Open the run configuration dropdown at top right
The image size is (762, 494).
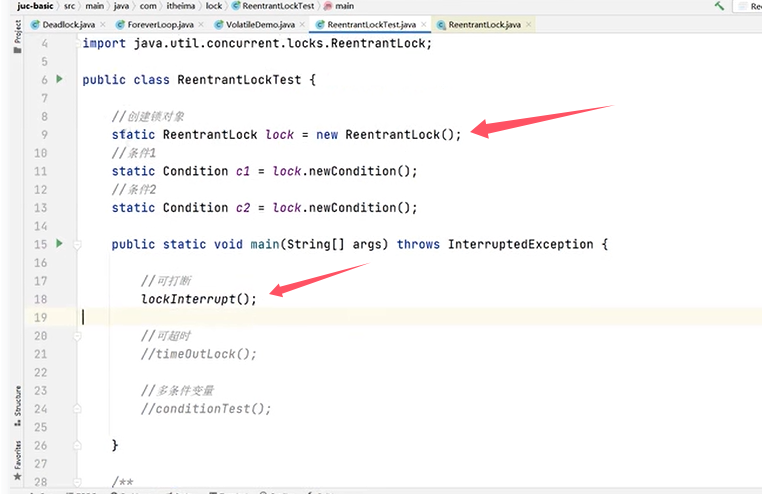[x=749, y=6]
